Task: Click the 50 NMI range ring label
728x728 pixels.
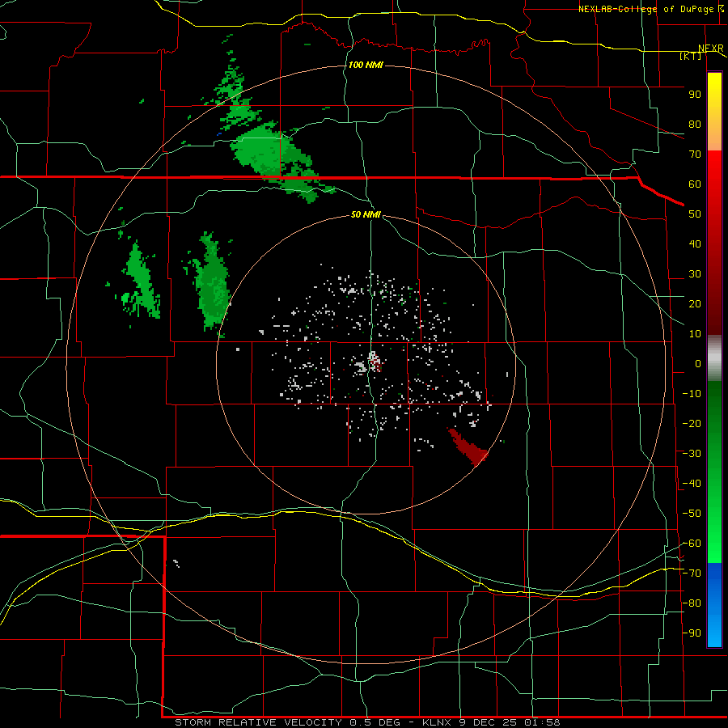Action: [366, 214]
